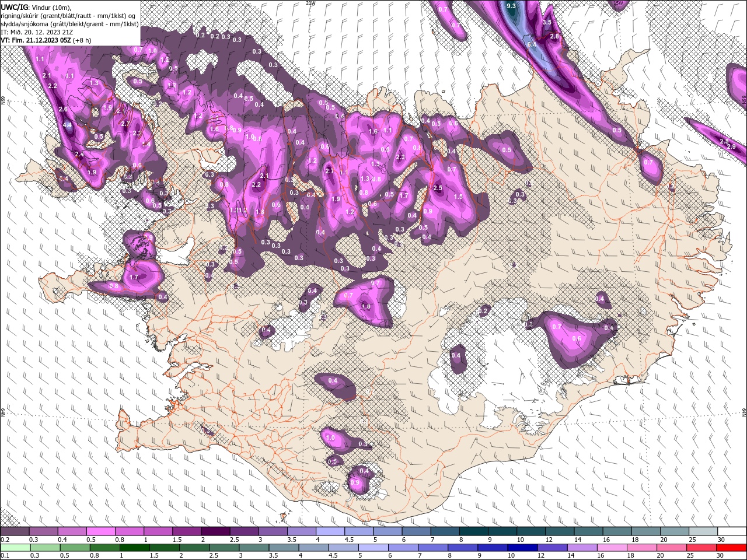Pick the rain legend swatch labeled 20
The image size is (747, 560).
pyautogui.click(x=671, y=547)
